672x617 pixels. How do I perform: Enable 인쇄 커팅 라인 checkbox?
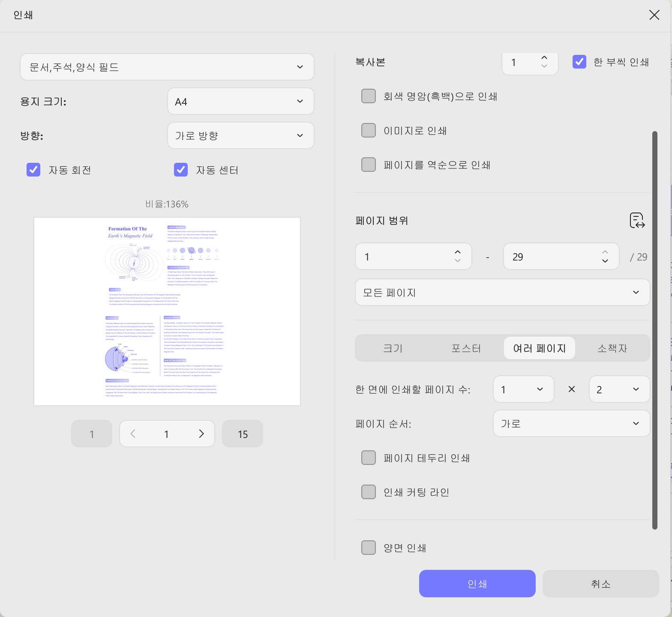[369, 492]
